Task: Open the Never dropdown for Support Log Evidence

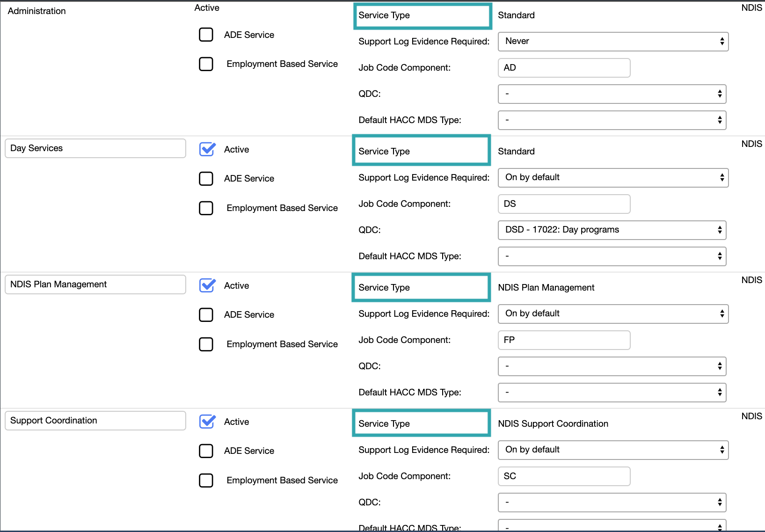Action: coord(613,41)
